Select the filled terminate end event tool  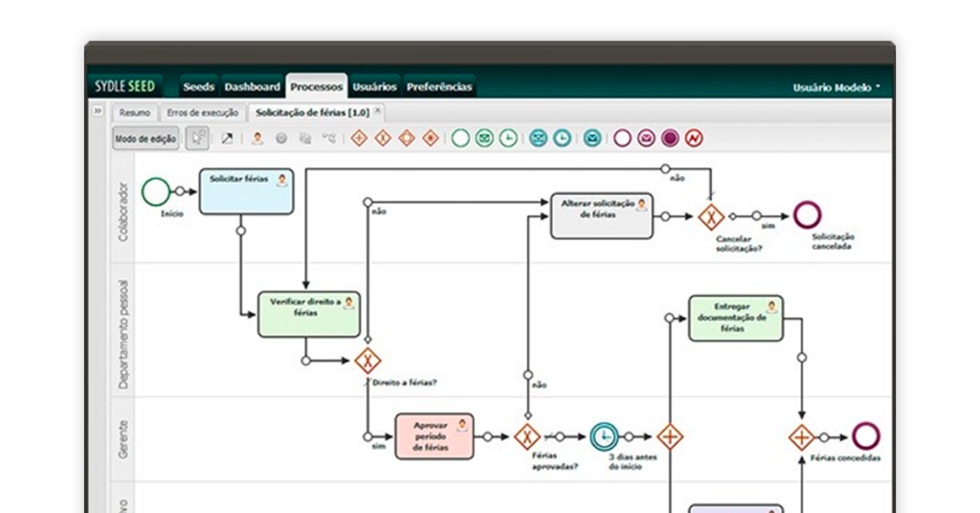point(670,138)
